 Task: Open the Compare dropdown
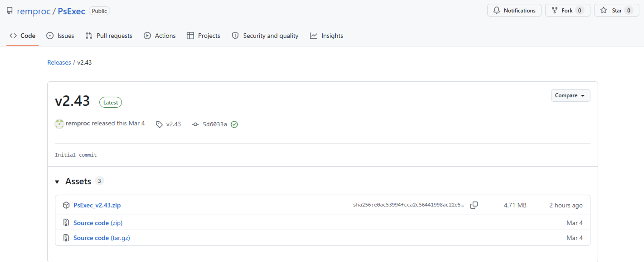pos(570,95)
